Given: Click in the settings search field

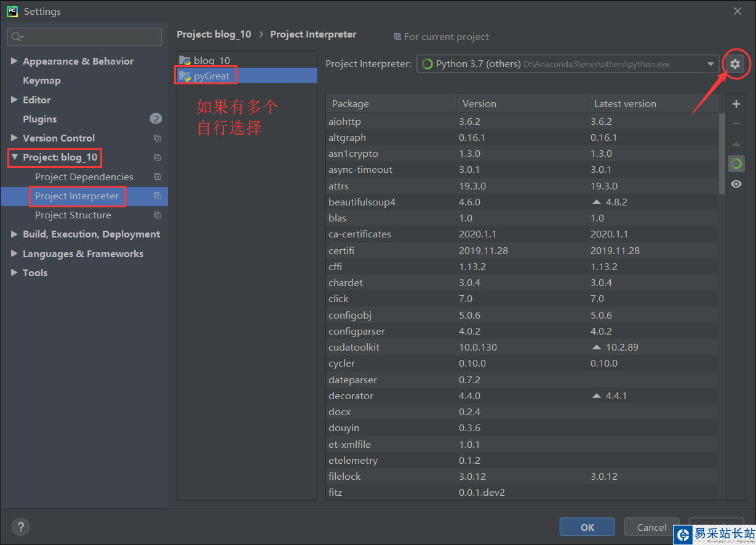Looking at the screenshot, I should pyautogui.click(x=85, y=37).
